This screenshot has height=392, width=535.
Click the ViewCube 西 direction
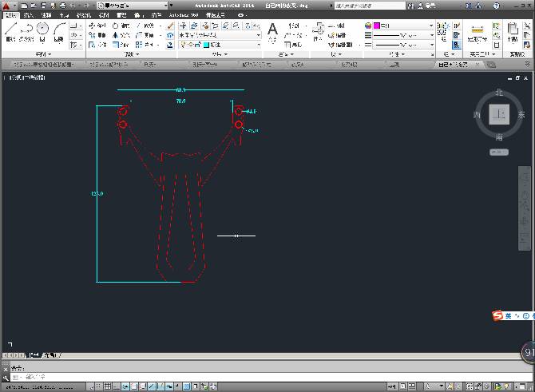point(477,115)
